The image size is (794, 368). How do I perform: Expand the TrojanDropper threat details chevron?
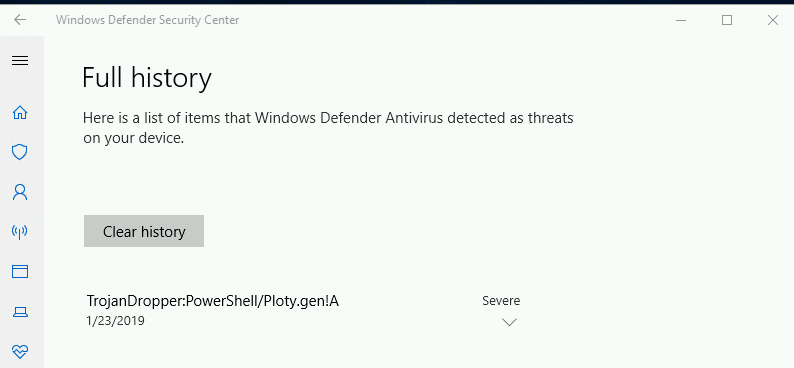[509, 322]
